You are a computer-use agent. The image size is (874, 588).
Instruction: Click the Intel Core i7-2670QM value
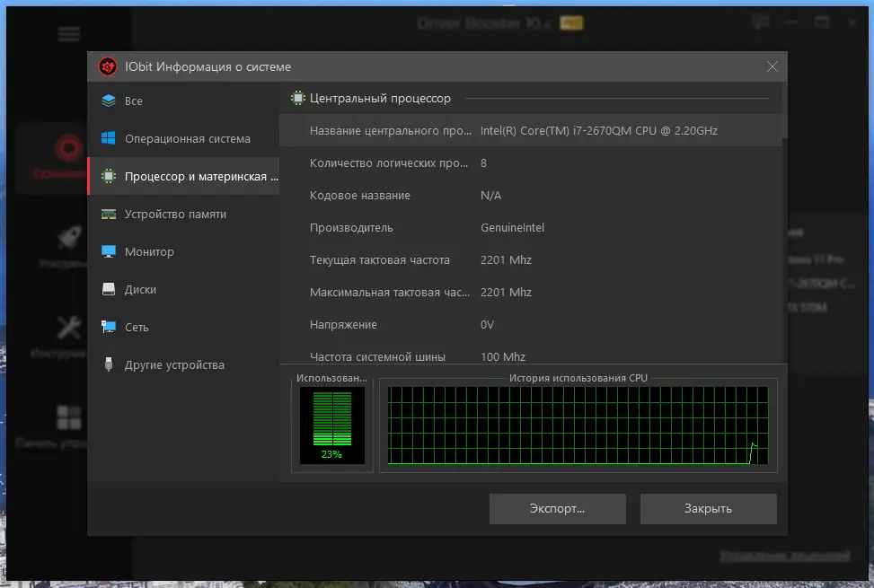pos(598,130)
